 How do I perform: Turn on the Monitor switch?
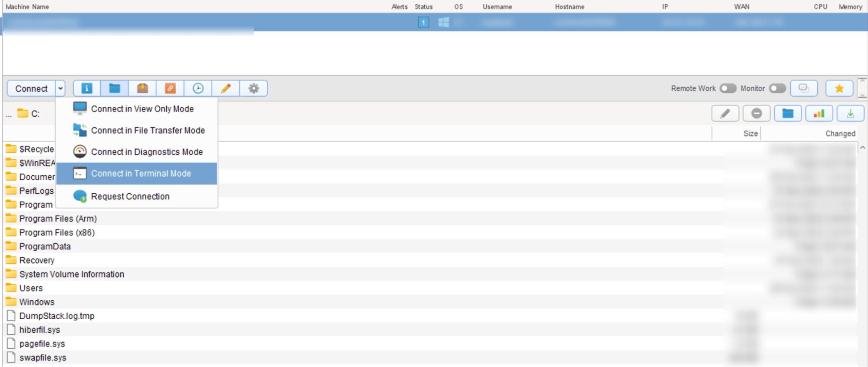pos(777,88)
